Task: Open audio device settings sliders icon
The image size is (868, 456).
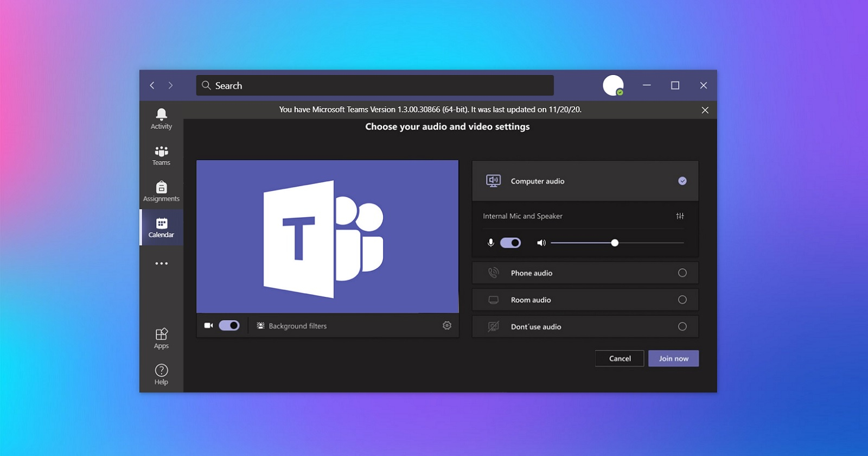Action: (680, 216)
